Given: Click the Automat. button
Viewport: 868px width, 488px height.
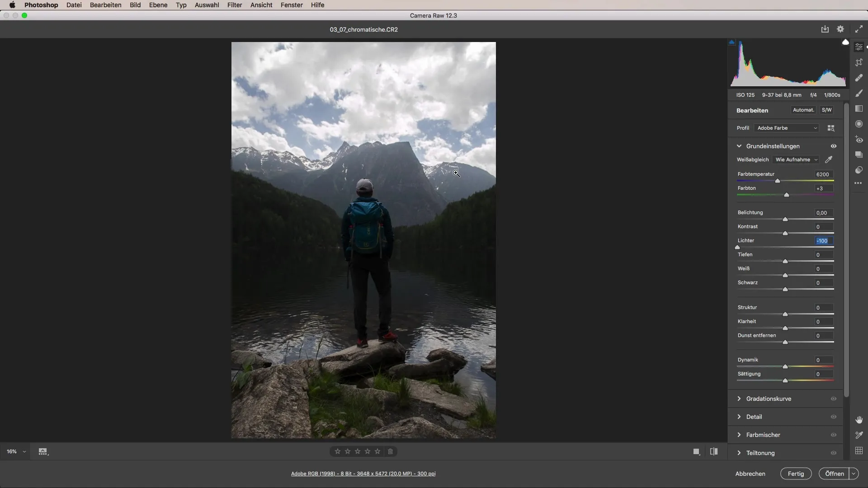Looking at the screenshot, I should (803, 110).
